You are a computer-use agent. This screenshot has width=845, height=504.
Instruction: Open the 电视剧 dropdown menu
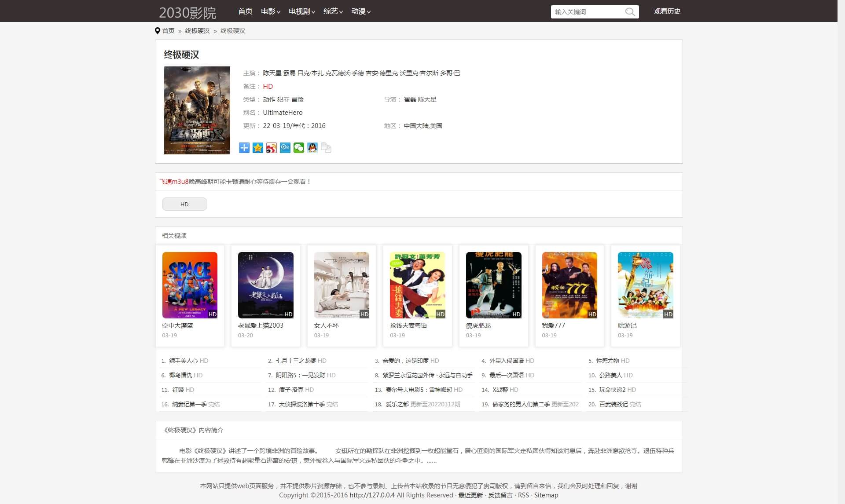(300, 11)
